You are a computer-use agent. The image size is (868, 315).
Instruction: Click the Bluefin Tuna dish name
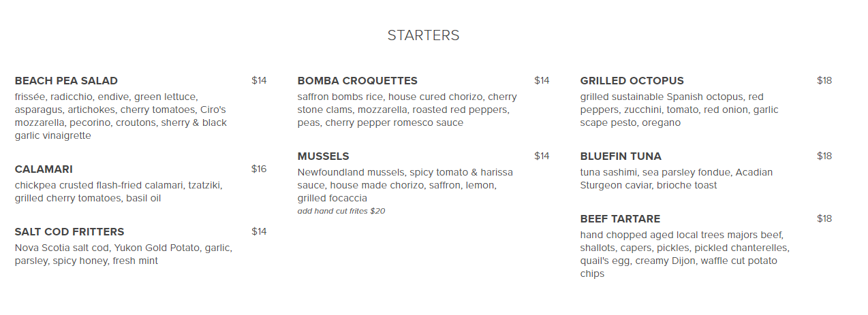click(x=621, y=156)
